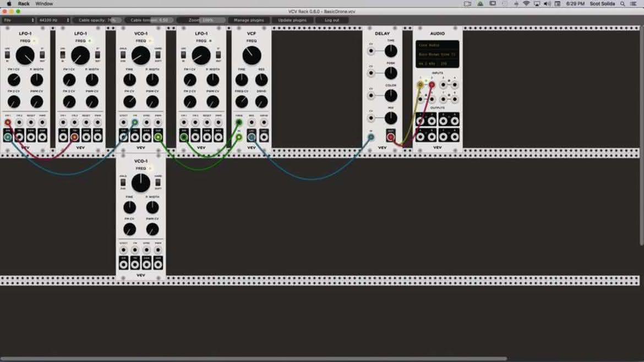Click the OUT jack on the DELAY module
The width and height of the screenshot is (644, 362).
(391, 137)
